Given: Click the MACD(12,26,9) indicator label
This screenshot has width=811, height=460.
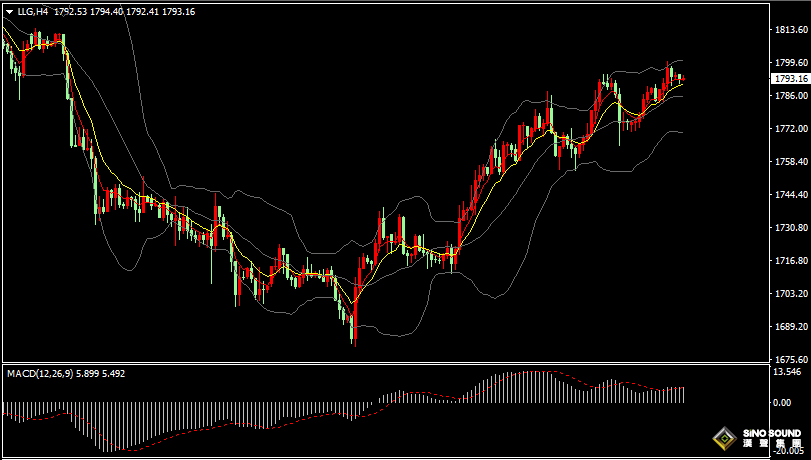Looking at the screenshot, I should [x=40, y=373].
